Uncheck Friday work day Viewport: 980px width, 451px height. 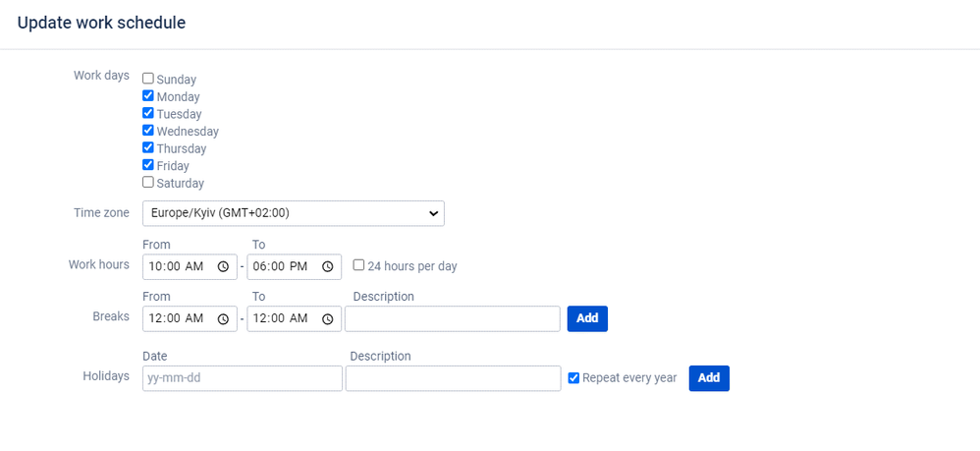[x=148, y=165]
